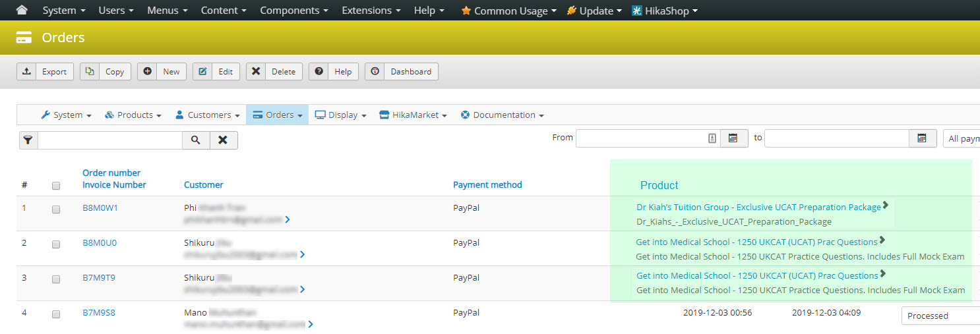
Task: Sort by Customer column header
Action: coord(203,185)
